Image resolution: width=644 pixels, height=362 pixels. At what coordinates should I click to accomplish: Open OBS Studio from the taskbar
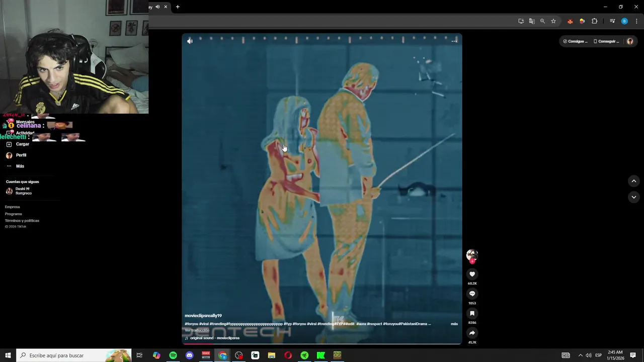tap(238, 355)
